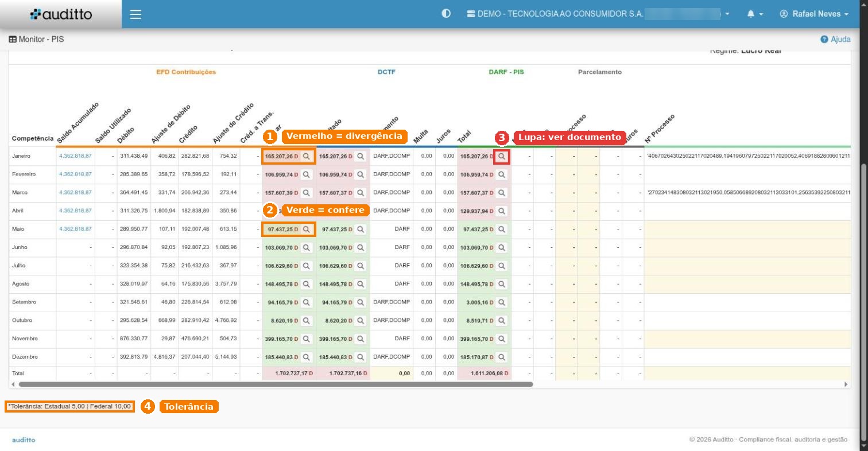Click the EFD Contribuições magnifier for Maio
This screenshot has width=868, height=451.
click(x=307, y=230)
